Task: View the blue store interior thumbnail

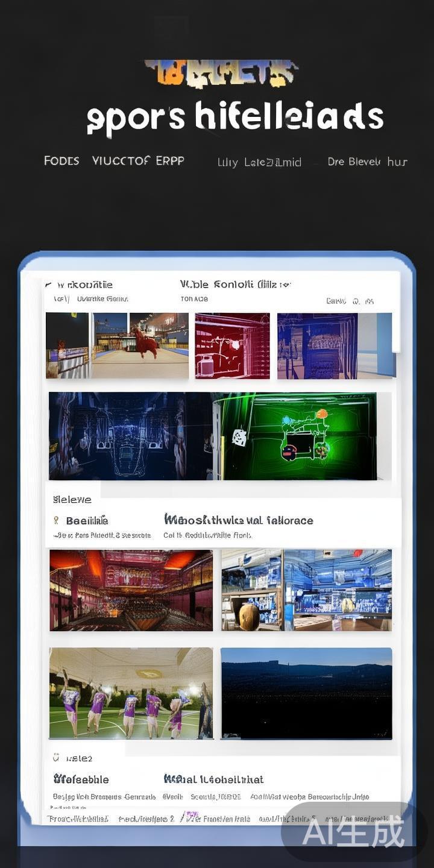Action: pos(306,590)
